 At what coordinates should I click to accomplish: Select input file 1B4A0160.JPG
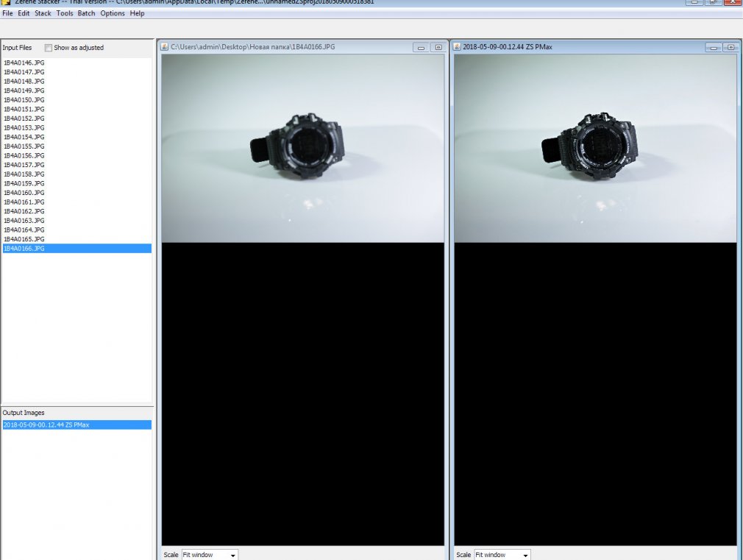pyautogui.click(x=77, y=193)
